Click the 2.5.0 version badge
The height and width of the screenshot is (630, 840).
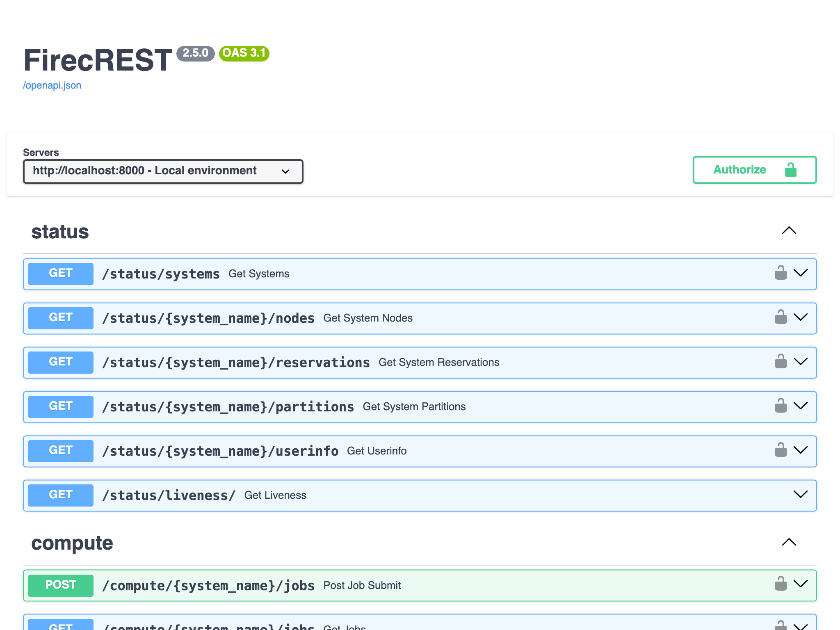196,53
